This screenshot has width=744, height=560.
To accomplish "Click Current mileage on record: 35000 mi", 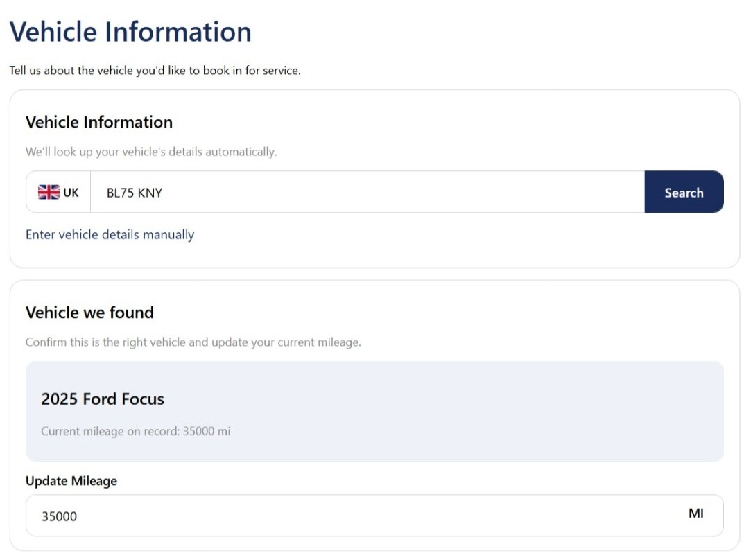I will 136,431.
